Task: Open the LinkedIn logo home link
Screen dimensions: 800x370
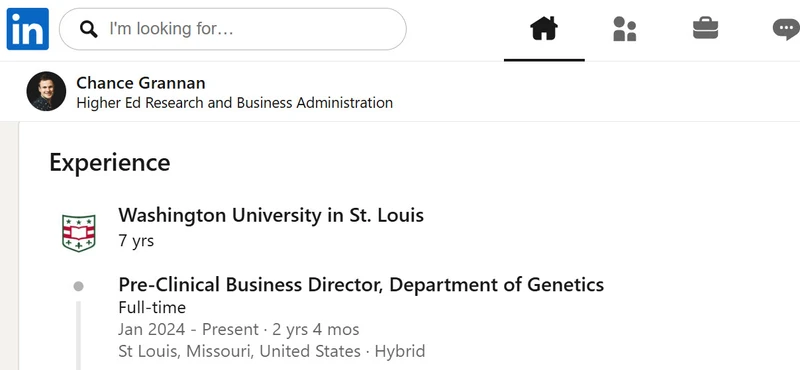Action: 28,29
